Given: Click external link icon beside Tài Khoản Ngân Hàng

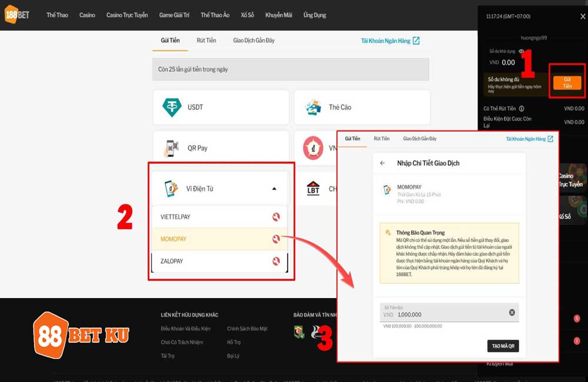Looking at the screenshot, I should [416, 41].
